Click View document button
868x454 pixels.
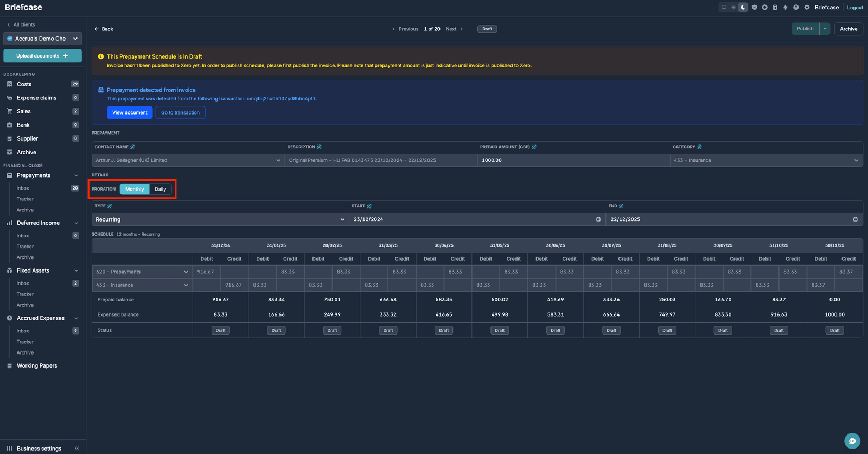(x=130, y=112)
